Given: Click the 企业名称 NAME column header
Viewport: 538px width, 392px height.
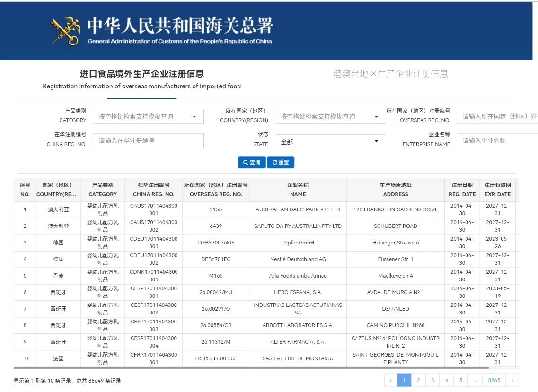Looking at the screenshot, I should tap(298, 190).
